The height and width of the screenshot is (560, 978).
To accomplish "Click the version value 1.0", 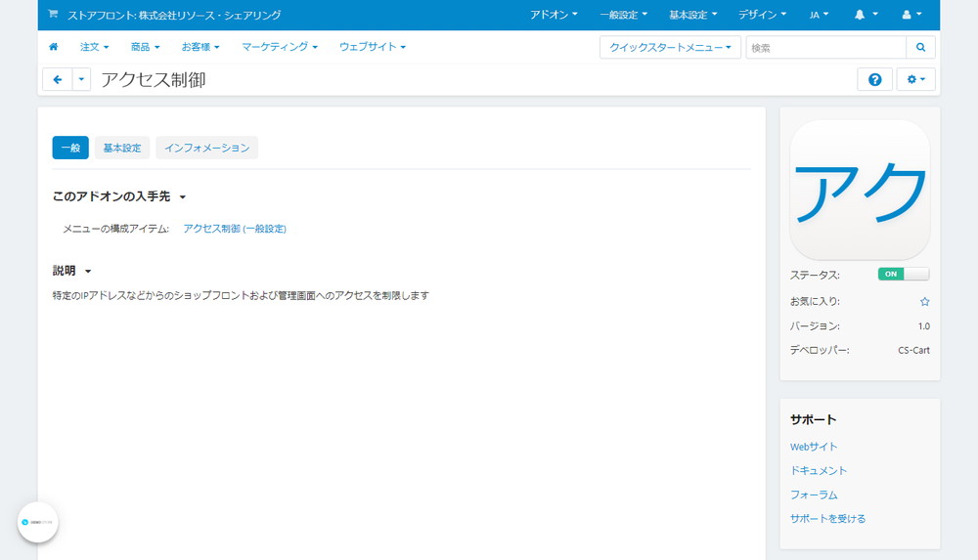I will (924, 326).
